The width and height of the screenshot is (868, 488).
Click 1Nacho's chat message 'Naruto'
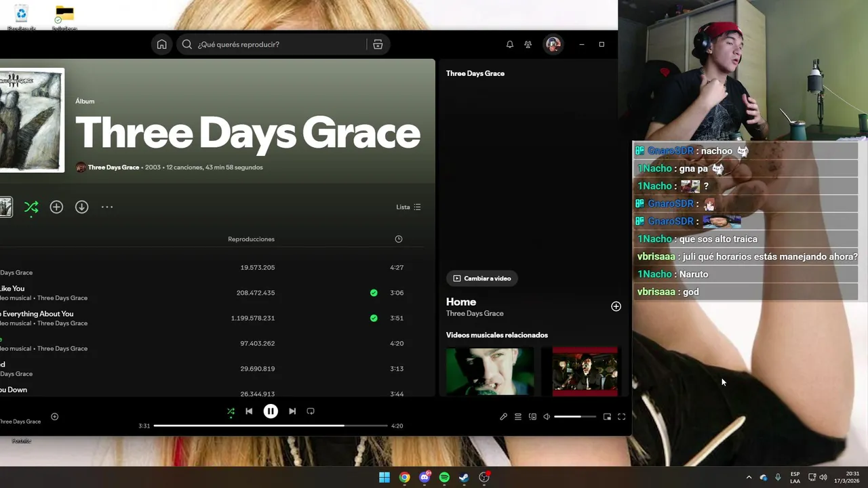coord(693,274)
